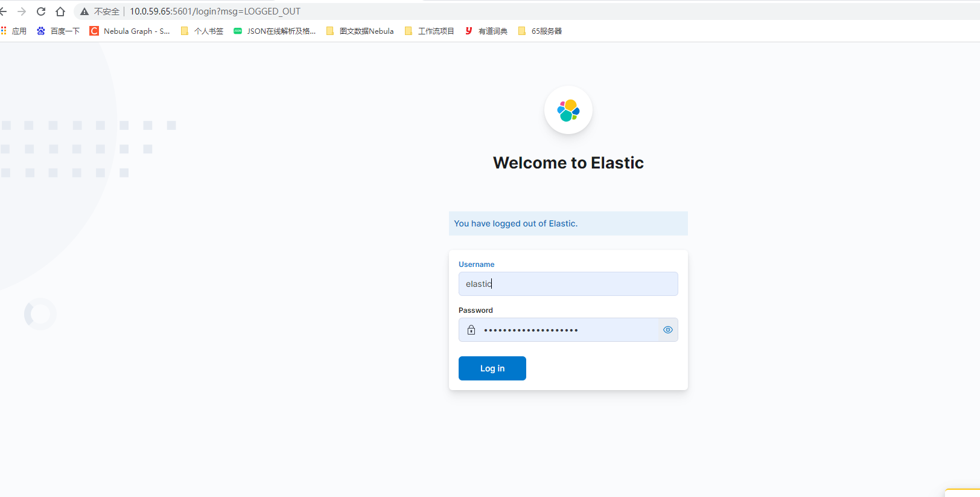The height and width of the screenshot is (497, 980).
Task: Click the Log in button
Action: 492,368
